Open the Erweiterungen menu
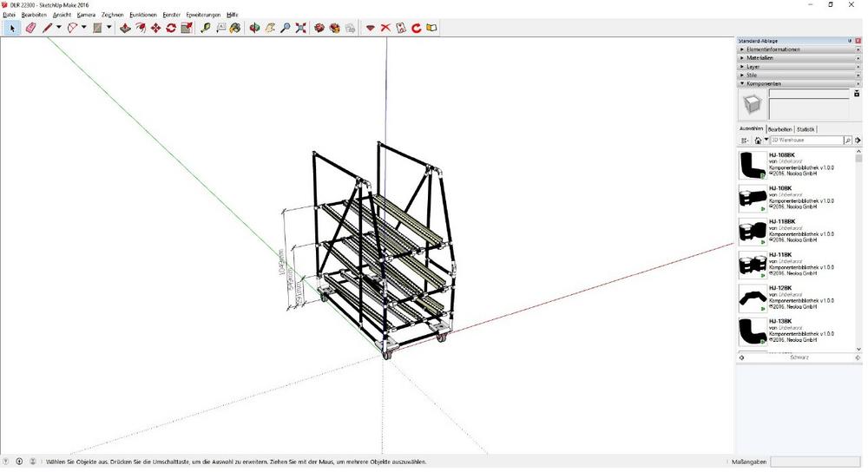Viewport: 868px width, 472px height. [203, 15]
